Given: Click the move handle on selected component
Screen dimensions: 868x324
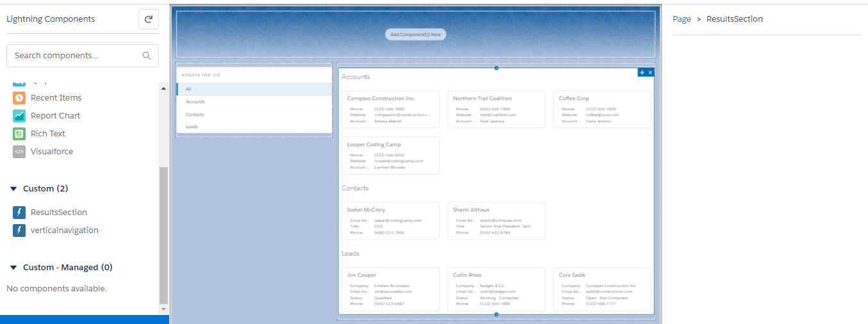Looking at the screenshot, I should click(643, 72).
